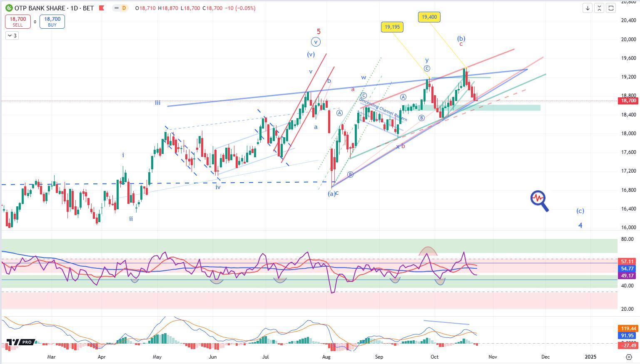
Task: Click the TradingView PRO logo
Action: pyautogui.click(x=20, y=342)
